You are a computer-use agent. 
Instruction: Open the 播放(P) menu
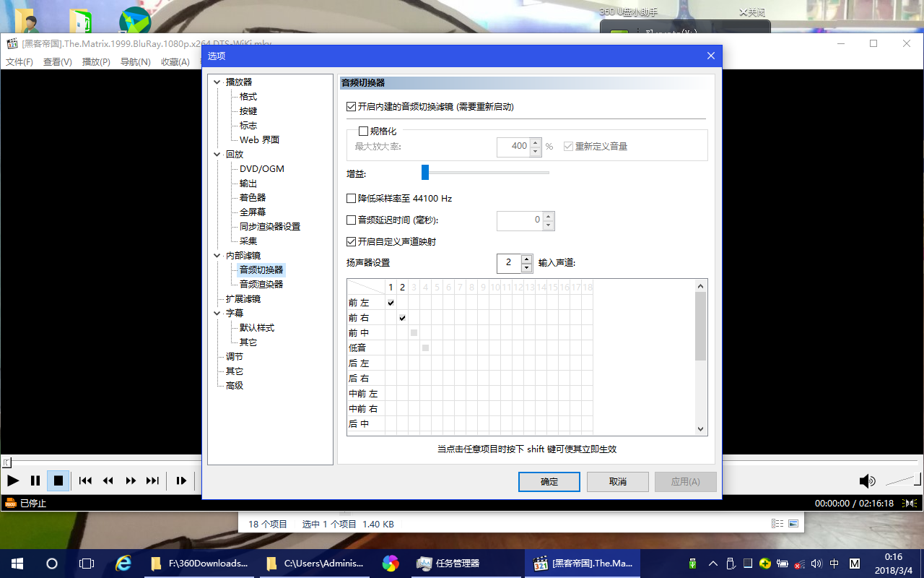(95, 62)
